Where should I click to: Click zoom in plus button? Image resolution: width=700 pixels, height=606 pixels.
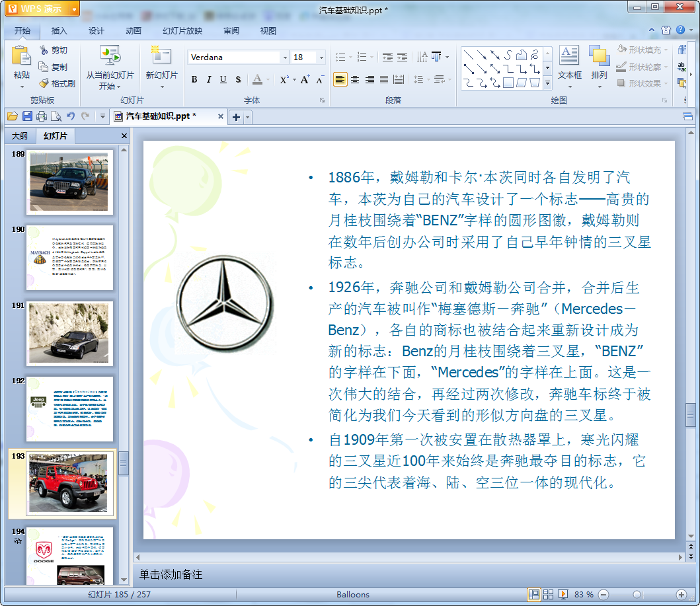click(681, 594)
